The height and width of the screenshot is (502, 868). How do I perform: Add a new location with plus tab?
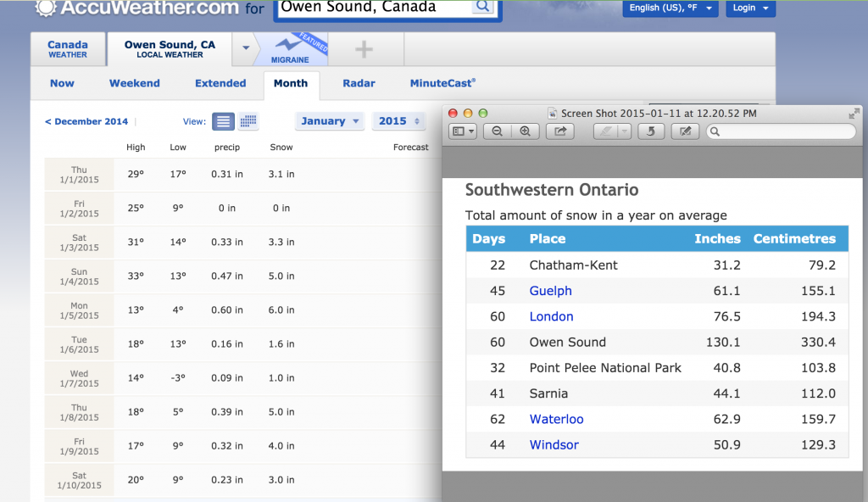coord(364,49)
